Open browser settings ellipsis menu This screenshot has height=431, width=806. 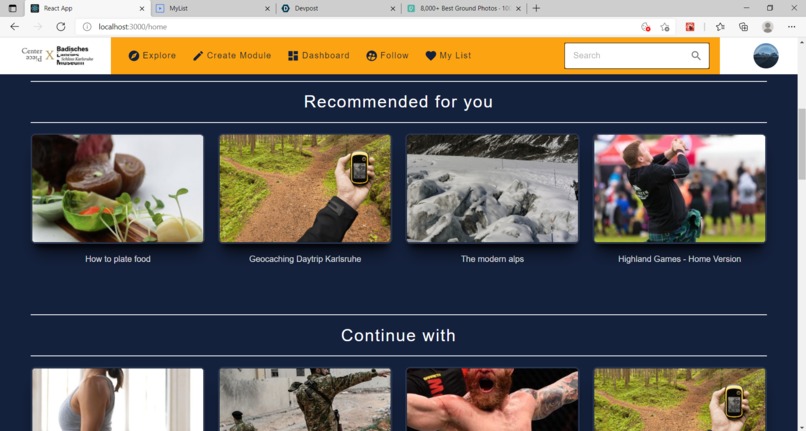(791, 27)
